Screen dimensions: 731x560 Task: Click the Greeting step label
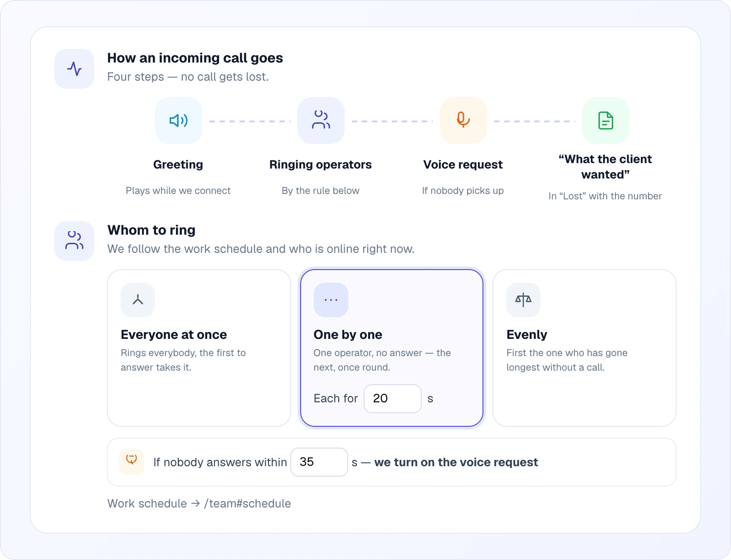click(x=178, y=164)
